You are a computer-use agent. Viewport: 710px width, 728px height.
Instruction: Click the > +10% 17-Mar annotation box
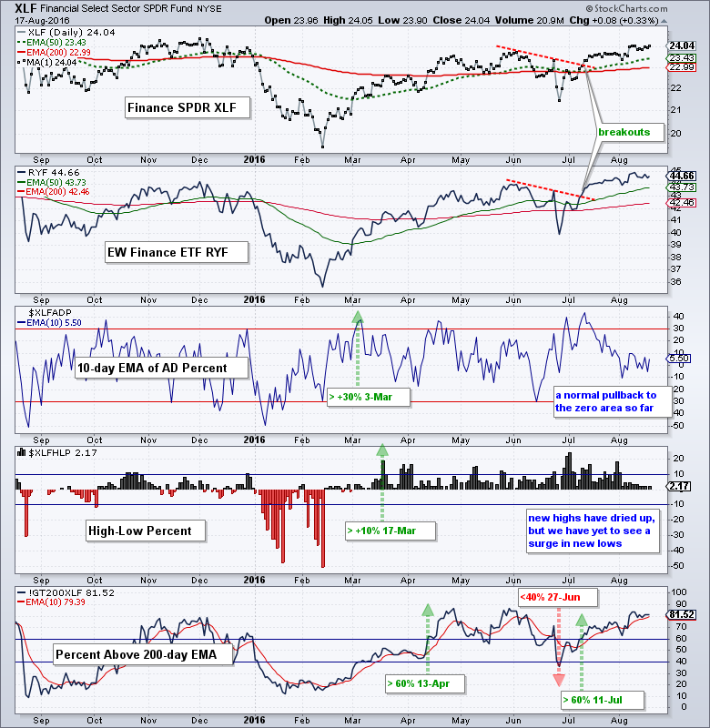pyautogui.click(x=390, y=531)
